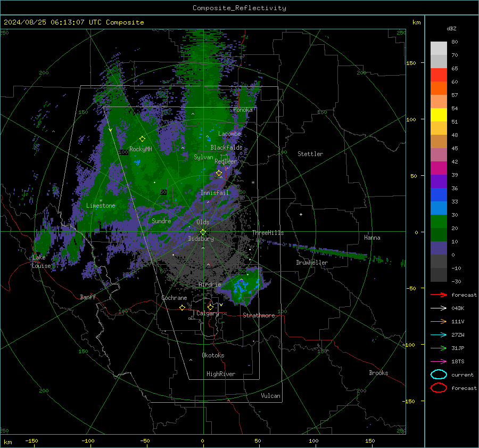Screen dimensions: 479x448
Task: Click the strong echo cell north of Strathmore
Action: pos(243,286)
